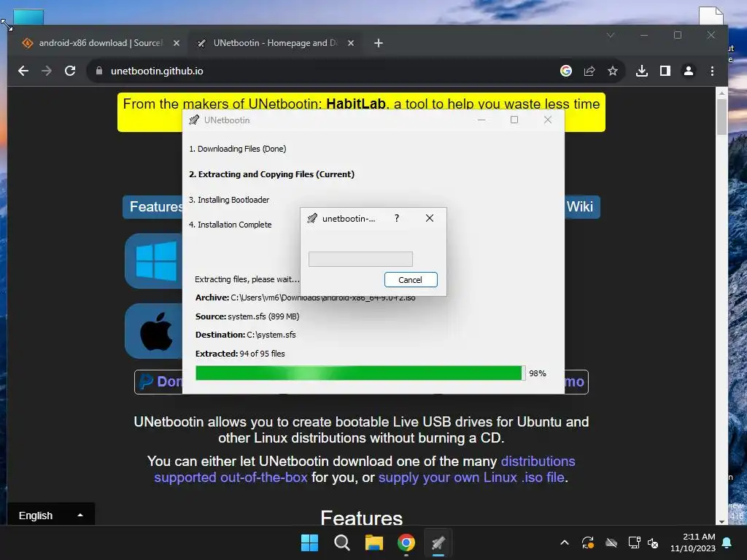The width and height of the screenshot is (747, 560).
Task: Open taskbar Search
Action: 342,542
